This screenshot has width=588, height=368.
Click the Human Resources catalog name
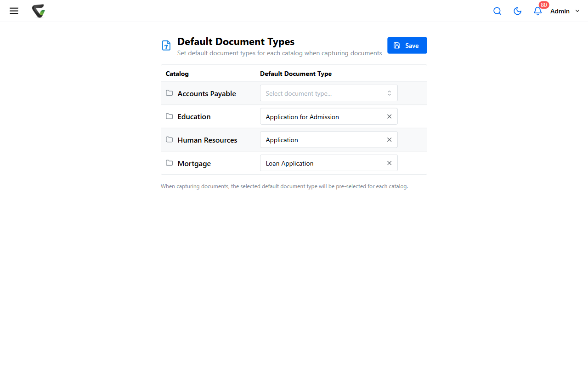coord(208,140)
